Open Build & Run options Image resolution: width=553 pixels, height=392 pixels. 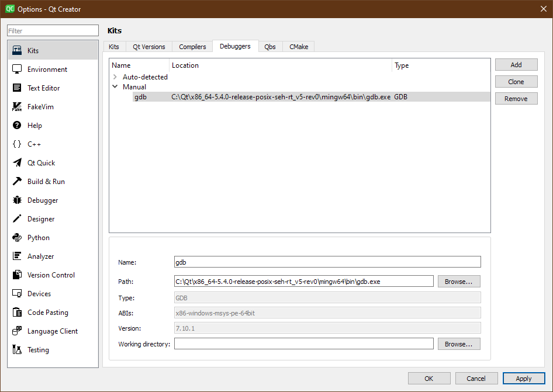tap(18, 181)
